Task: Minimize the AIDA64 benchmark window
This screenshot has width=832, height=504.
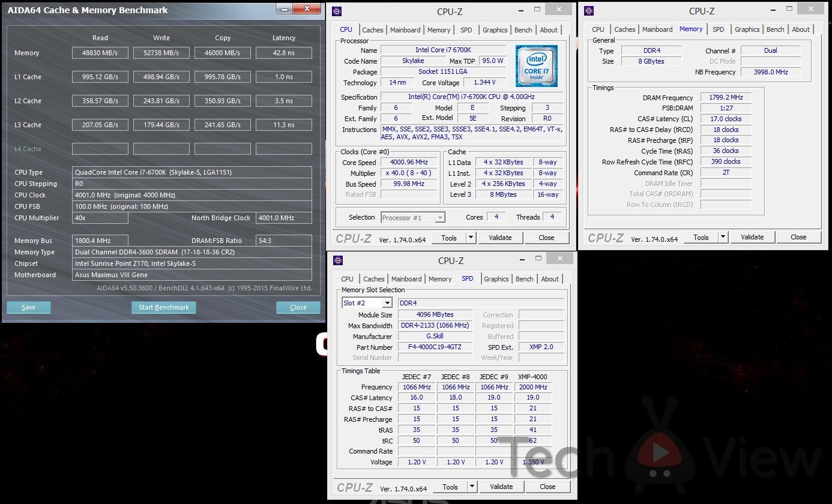Action: (x=285, y=8)
